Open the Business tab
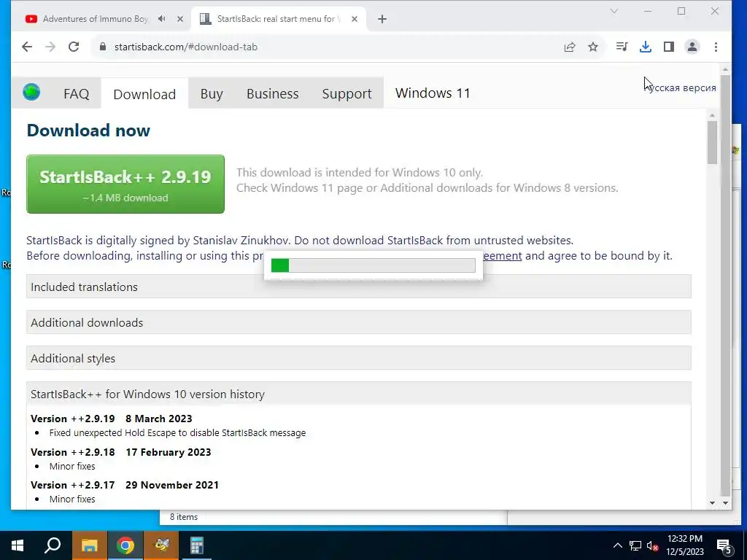This screenshot has width=747, height=560. (273, 94)
